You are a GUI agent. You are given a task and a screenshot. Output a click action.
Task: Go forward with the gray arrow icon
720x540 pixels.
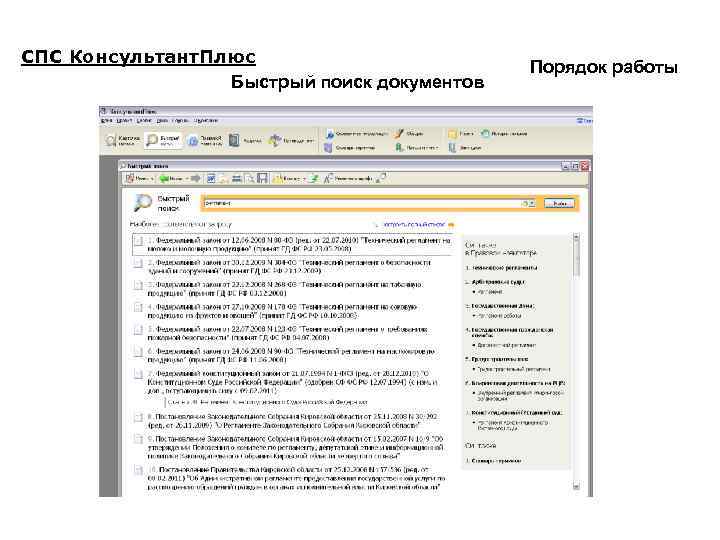tap(196, 178)
